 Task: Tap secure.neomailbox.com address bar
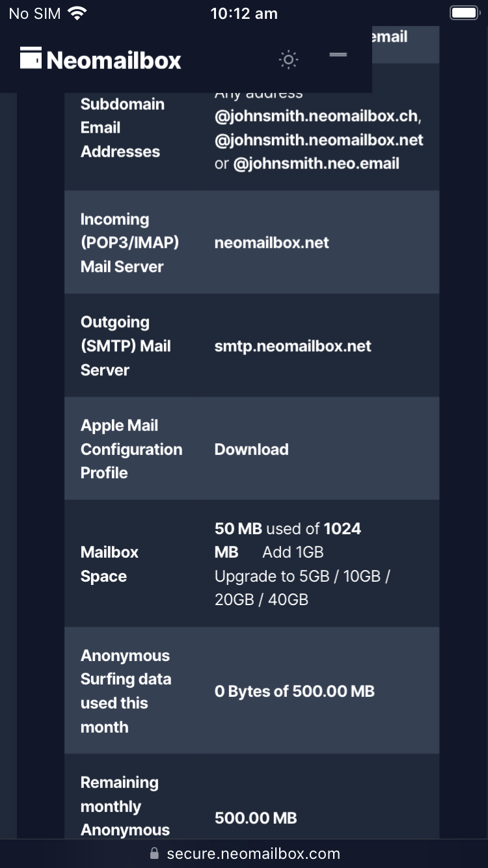coord(245,854)
